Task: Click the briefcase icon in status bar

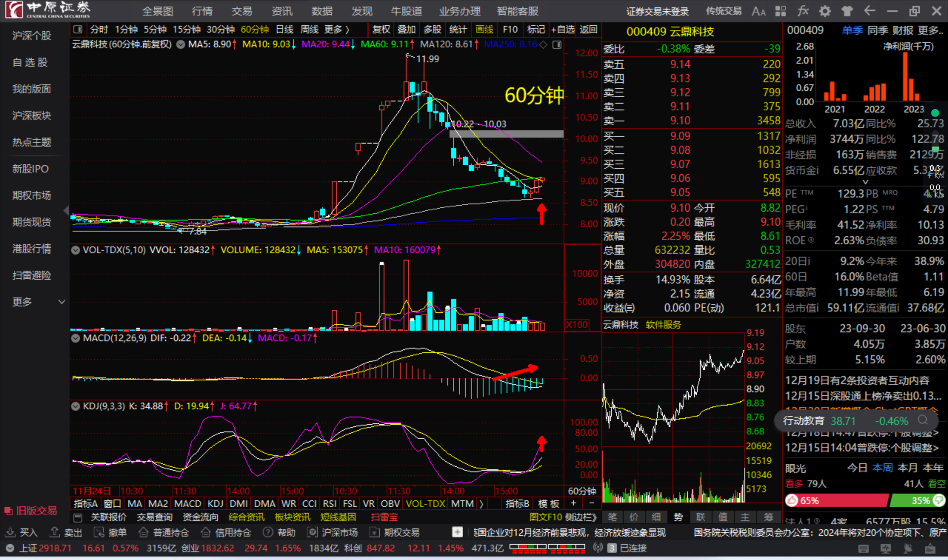Action: click(930, 549)
